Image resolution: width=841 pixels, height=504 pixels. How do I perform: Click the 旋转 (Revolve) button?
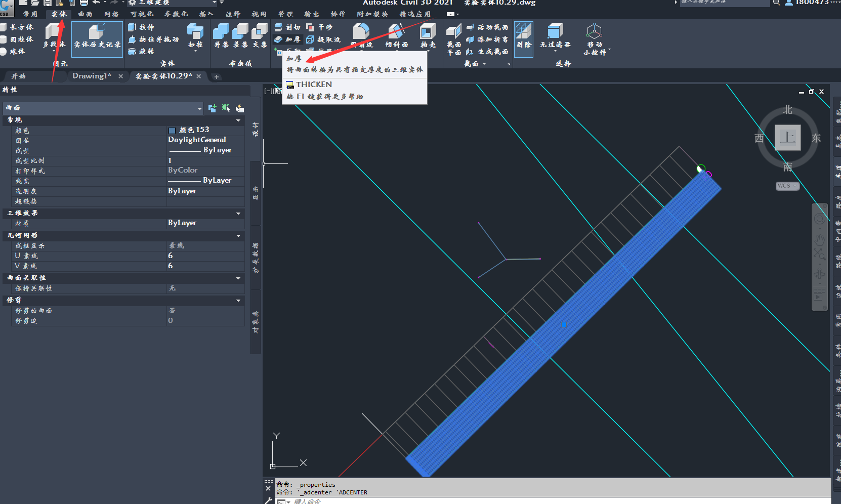[141, 52]
